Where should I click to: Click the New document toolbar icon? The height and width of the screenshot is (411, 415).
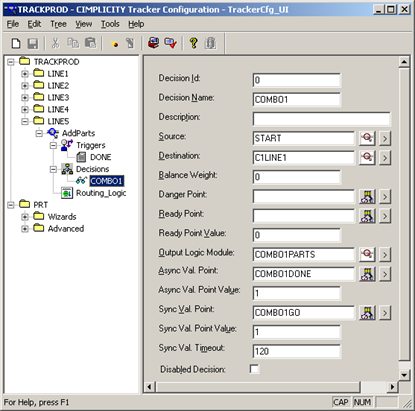pos(16,43)
